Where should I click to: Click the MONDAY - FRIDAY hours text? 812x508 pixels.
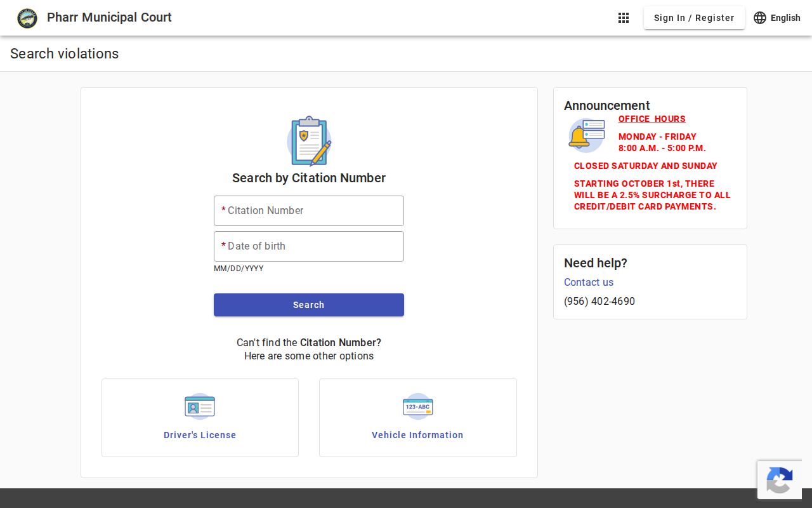tap(657, 137)
